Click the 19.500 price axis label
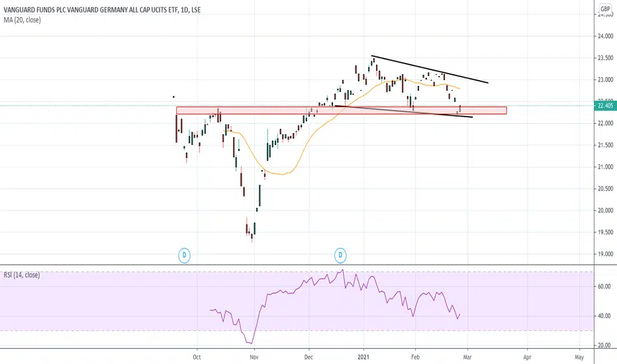Viewport: 617px width, 364px height. click(x=606, y=232)
